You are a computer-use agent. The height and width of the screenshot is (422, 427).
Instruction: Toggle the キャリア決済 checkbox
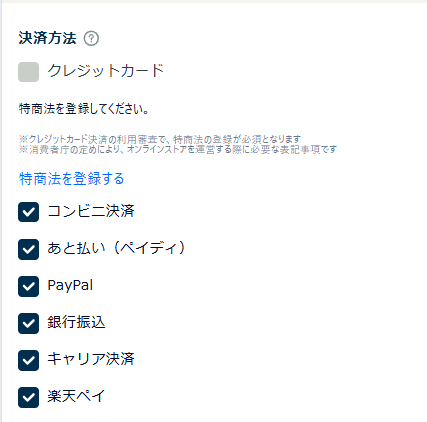tap(28, 360)
